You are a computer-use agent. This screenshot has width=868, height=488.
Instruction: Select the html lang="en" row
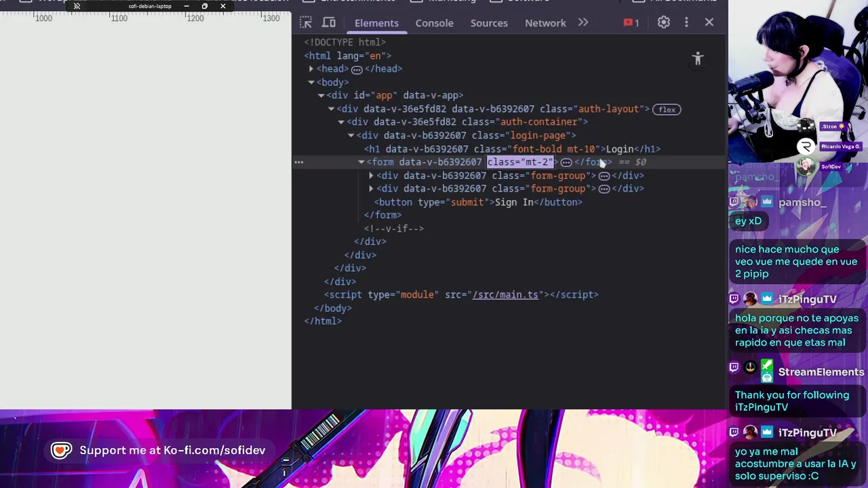348,56
